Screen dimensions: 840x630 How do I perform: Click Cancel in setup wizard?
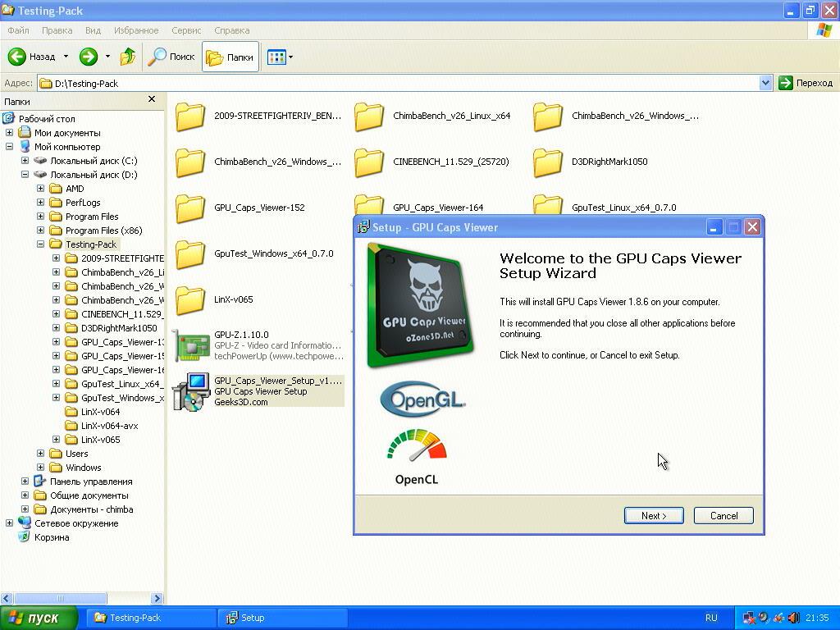(x=724, y=516)
